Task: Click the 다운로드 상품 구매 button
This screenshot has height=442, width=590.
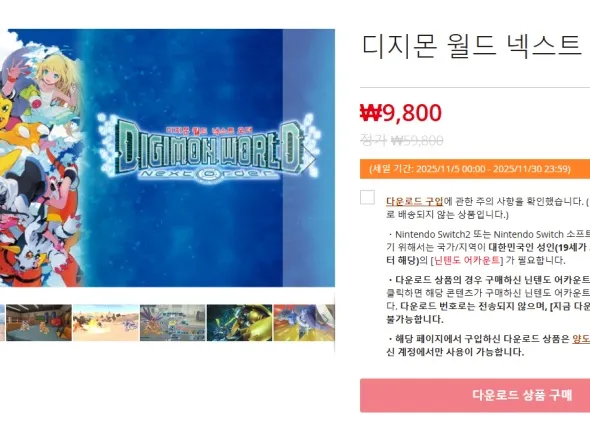Action: pyautogui.click(x=475, y=395)
